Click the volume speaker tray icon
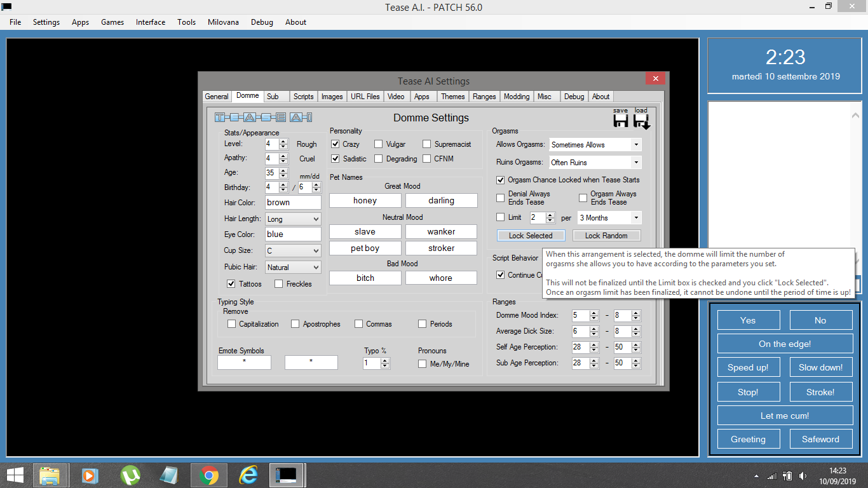The image size is (868, 488). tap(803, 476)
